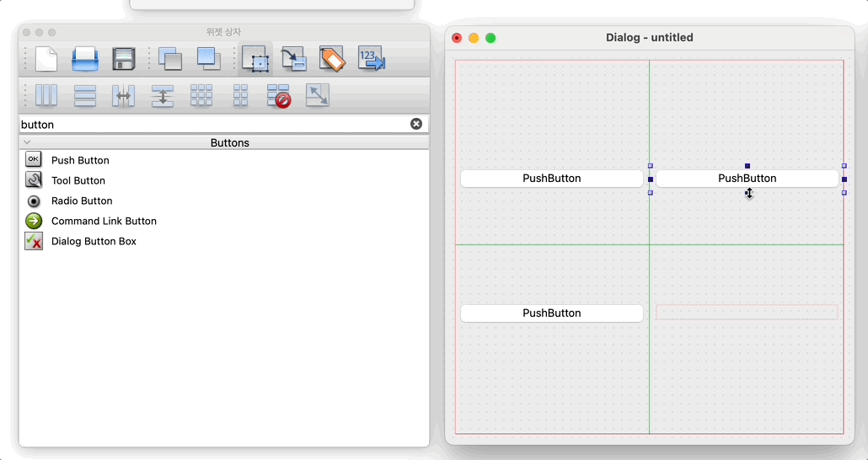Click the 'Dialog - untitled' window title
This screenshot has height=460, width=868.
[x=650, y=38]
